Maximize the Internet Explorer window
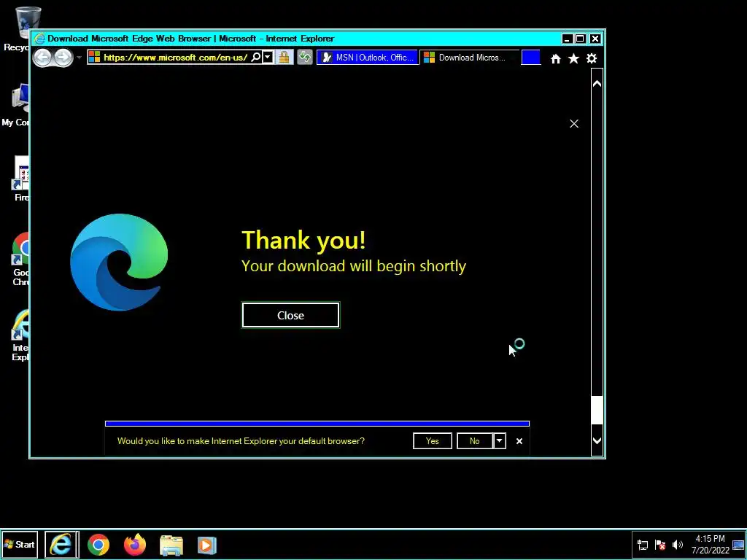This screenshot has height=560, width=747. [580, 39]
